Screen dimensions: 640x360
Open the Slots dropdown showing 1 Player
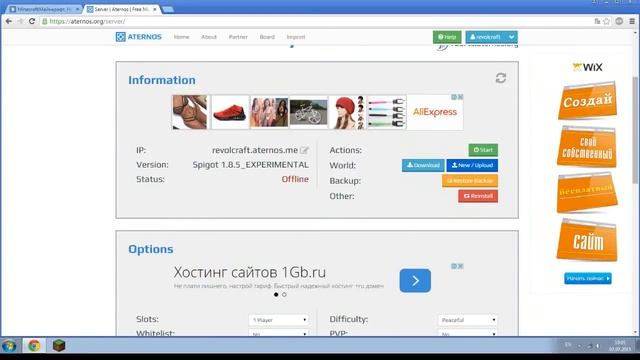pyautogui.click(x=278, y=320)
